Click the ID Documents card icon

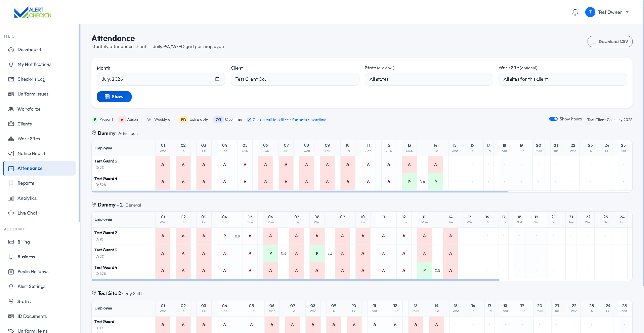[x=11, y=316]
